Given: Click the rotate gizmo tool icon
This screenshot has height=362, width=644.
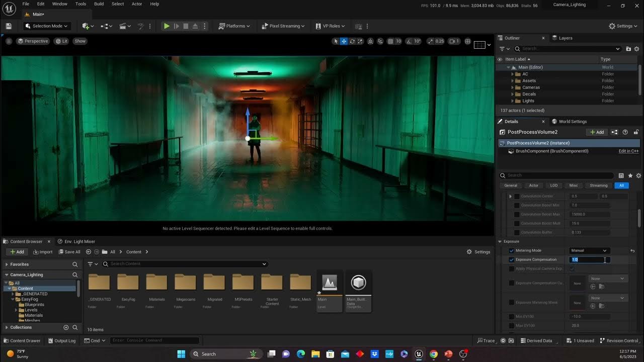Looking at the screenshot, I should (352, 41).
